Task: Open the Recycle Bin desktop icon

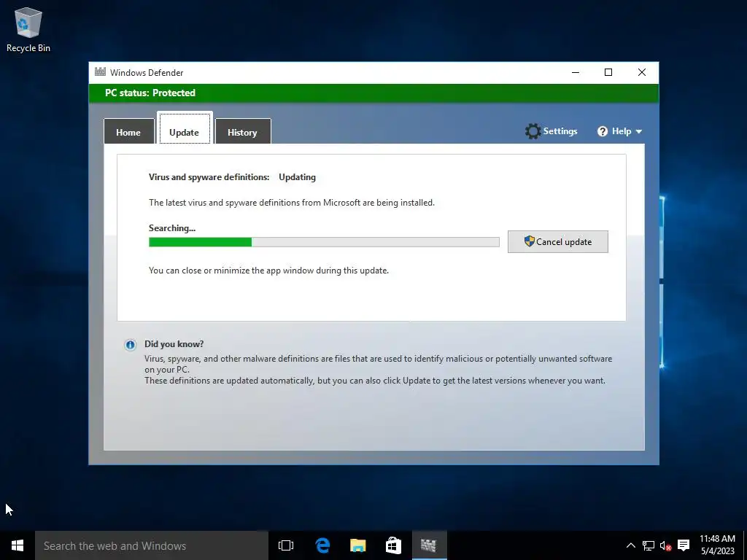Action: (28, 29)
